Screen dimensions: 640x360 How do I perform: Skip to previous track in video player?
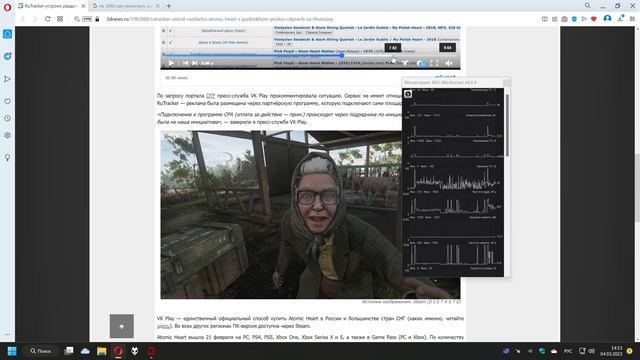click(x=185, y=63)
